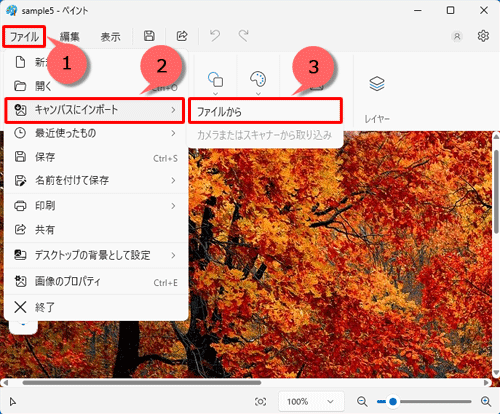Click the 画像のプロパティ icon

[20, 282]
